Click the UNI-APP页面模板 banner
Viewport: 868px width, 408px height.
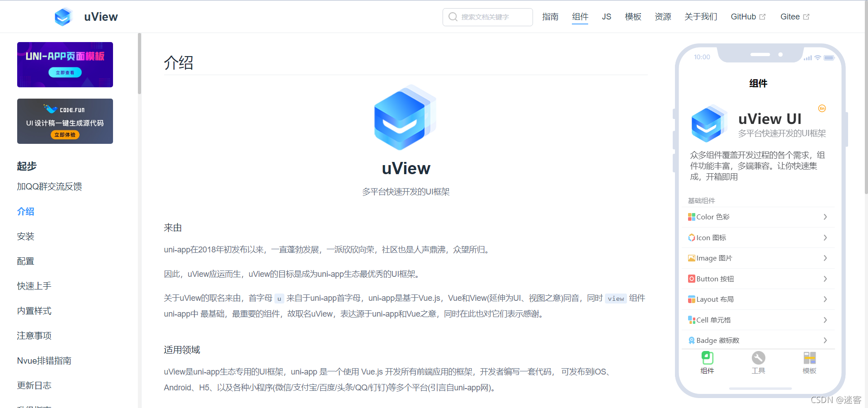click(65, 65)
